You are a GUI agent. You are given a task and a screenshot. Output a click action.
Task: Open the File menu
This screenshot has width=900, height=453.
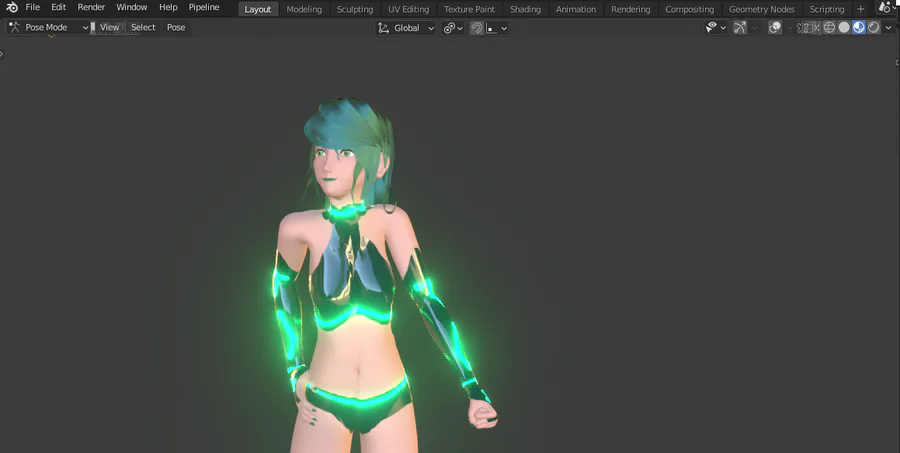coord(33,7)
